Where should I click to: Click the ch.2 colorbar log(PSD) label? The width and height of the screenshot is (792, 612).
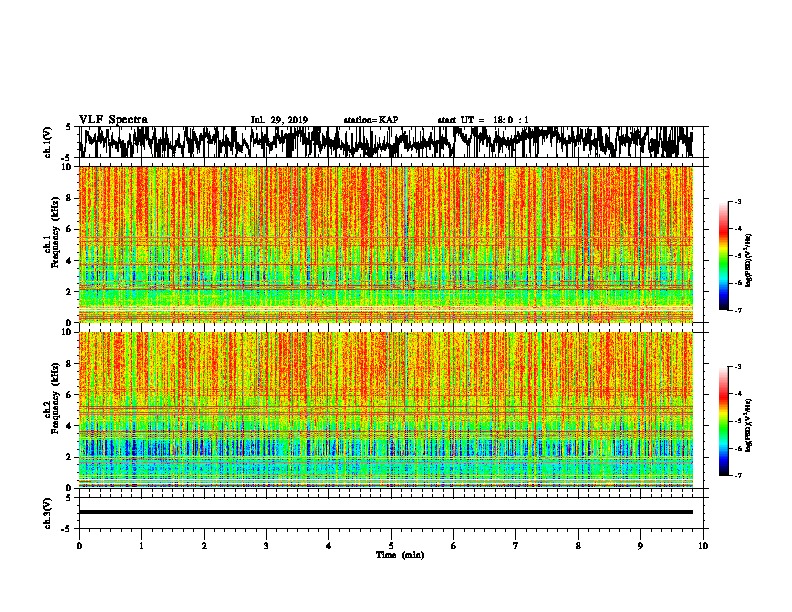748,425
